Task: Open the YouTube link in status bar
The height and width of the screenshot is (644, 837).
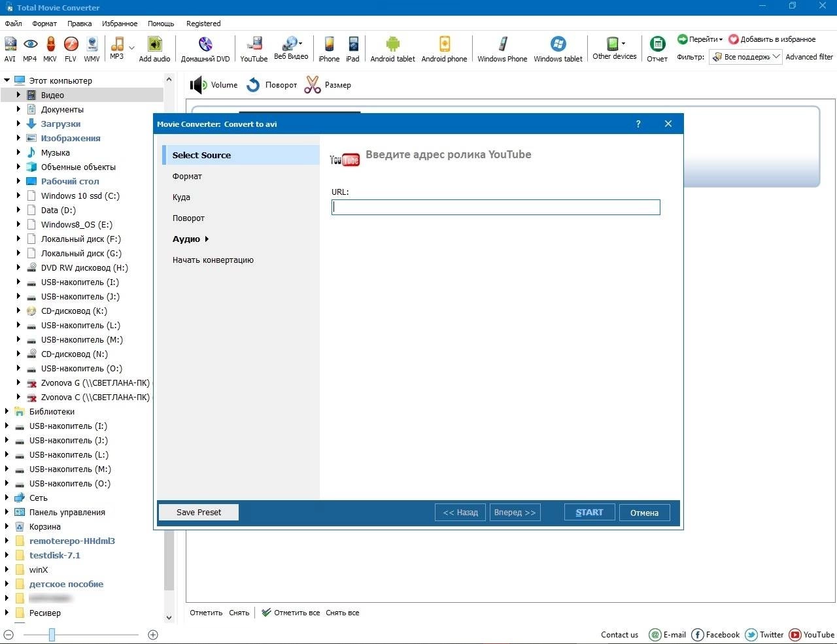Action: pyautogui.click(x=812, y=635)
